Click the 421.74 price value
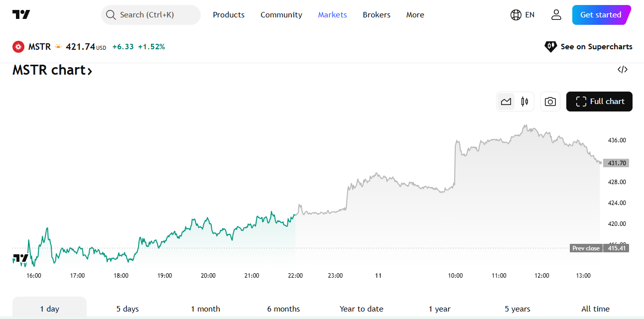This screenshot has width=644, height=319. [x=80, y=47]
